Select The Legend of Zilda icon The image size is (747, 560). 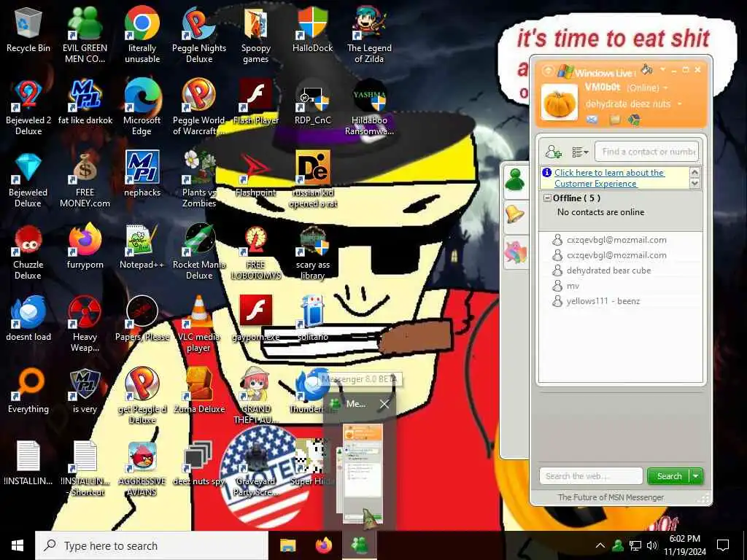tap(369, 34)
